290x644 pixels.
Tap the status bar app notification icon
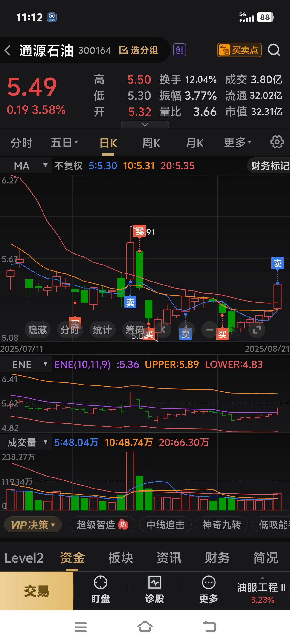(x=52, y=17)
